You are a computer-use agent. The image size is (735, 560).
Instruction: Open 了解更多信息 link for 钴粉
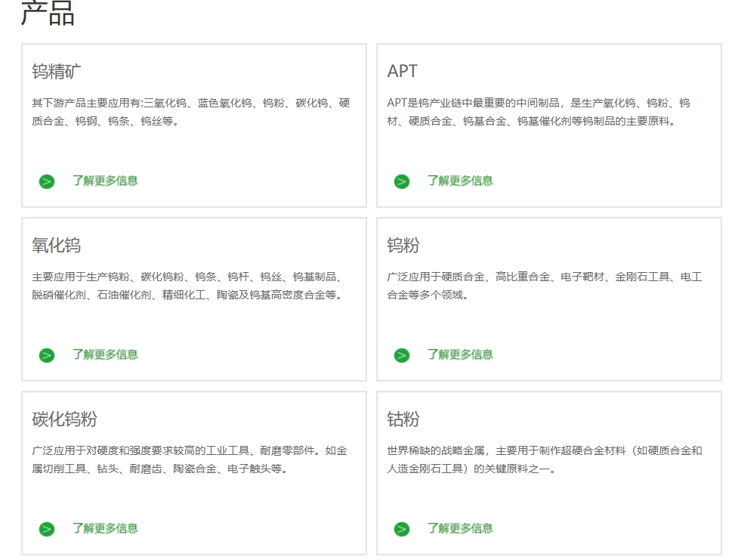459,529
